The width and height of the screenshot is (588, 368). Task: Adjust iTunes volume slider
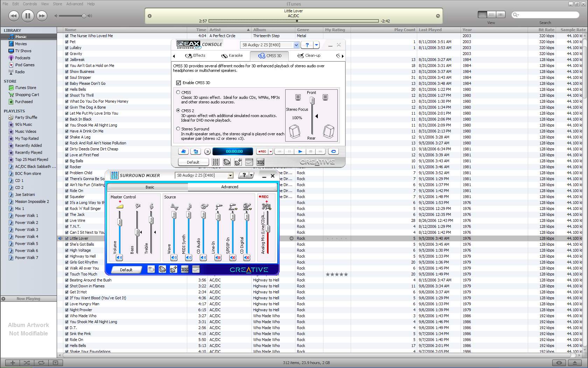coord(84,16)
